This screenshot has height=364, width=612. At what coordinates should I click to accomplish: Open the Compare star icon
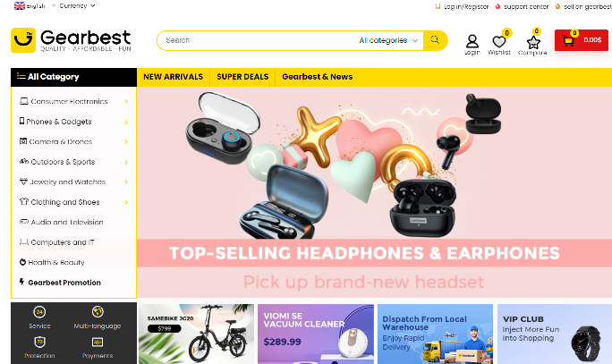[x=533, y=42]
